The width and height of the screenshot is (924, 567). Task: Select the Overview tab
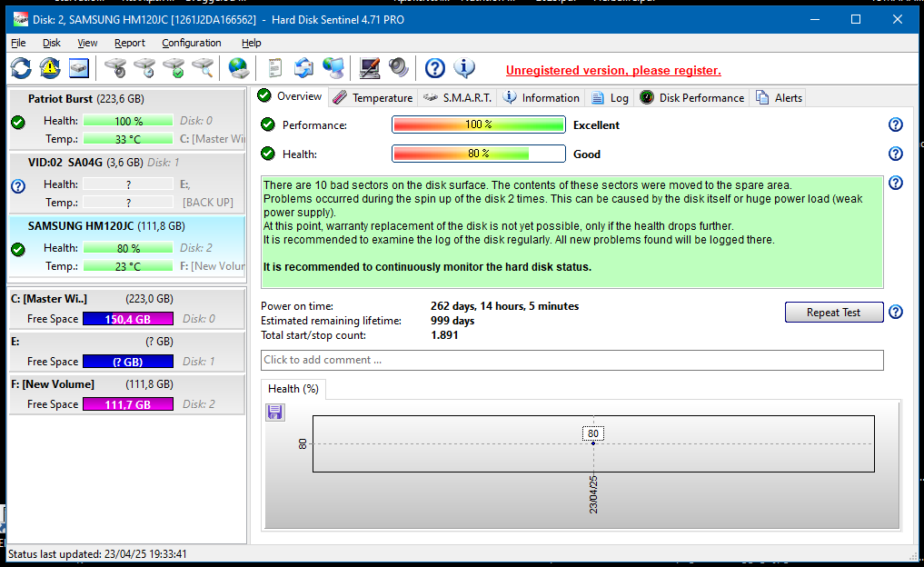point(291,96)
